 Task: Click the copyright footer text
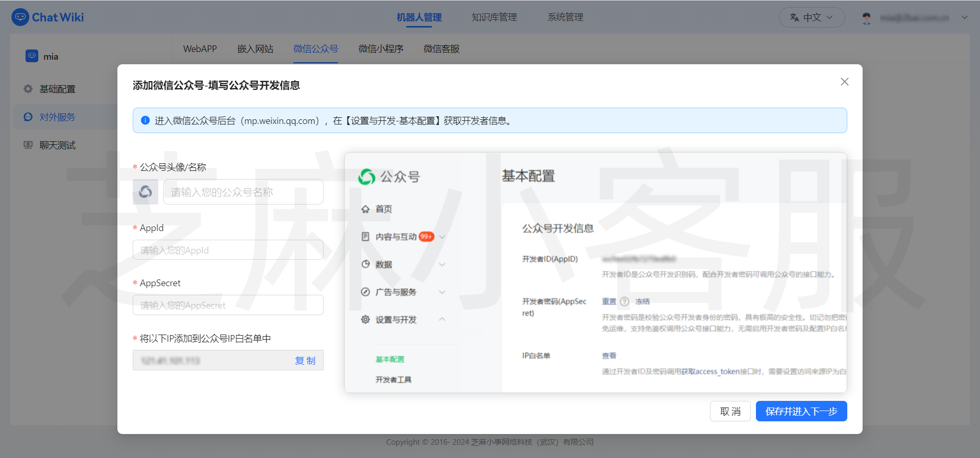[490, 442]
